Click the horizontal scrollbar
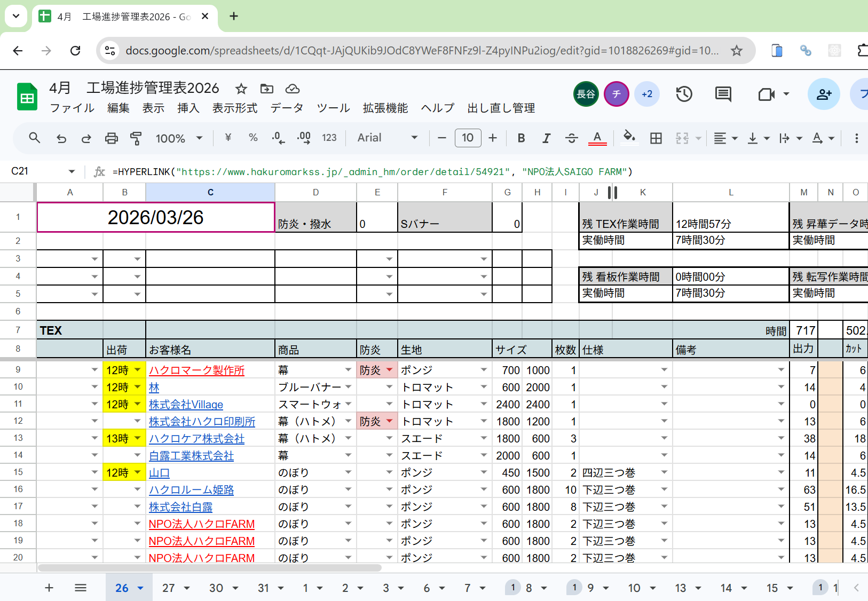 210,568
